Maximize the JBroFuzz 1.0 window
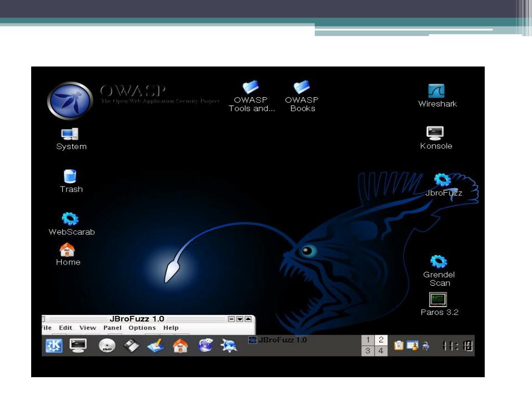This screenshot has height=399, width=532. tap(248, 319)
